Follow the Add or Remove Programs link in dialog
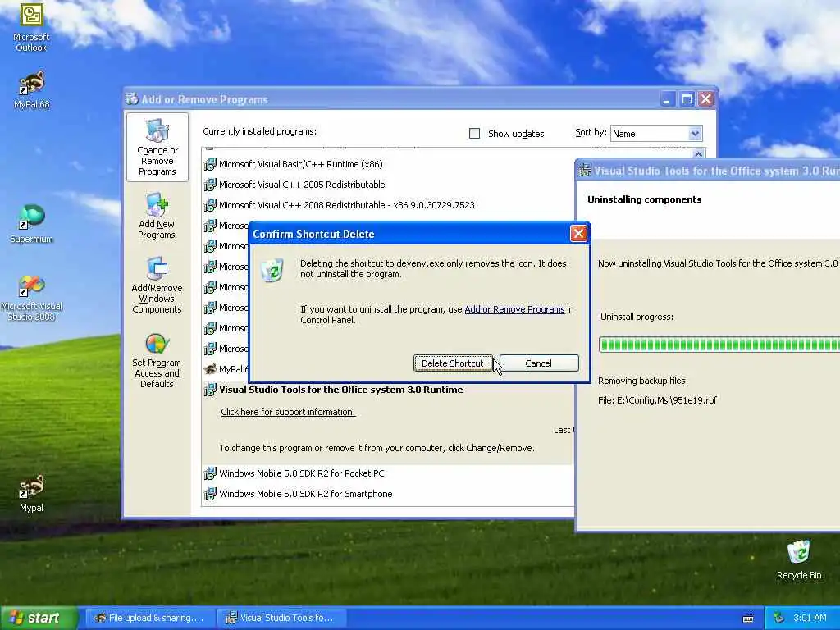The width and height of the screenshot is (840, 630). [x=514, y=309]
